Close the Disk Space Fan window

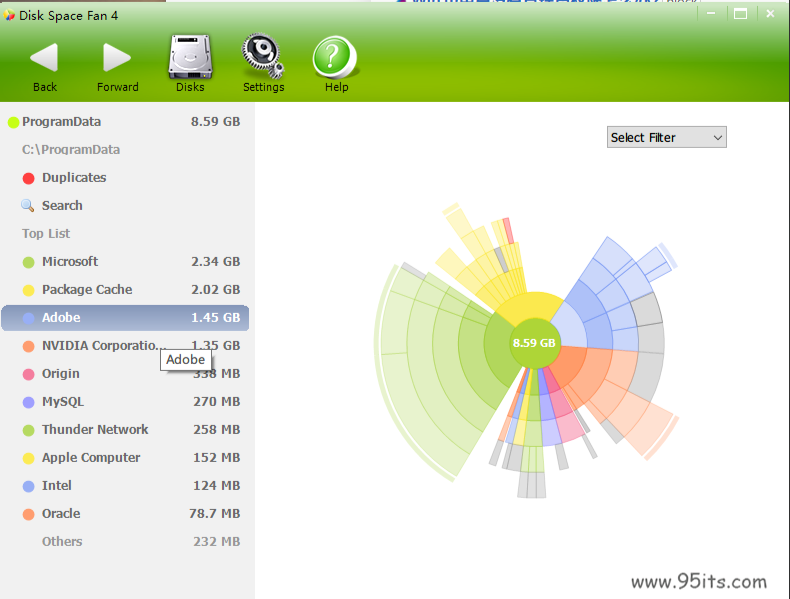pos(770,14)
